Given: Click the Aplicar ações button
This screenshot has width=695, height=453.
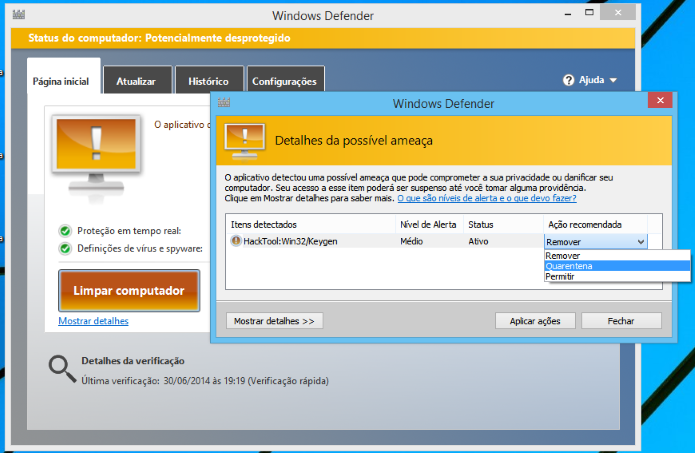Looking at the screenshot, I should (535, 320).
